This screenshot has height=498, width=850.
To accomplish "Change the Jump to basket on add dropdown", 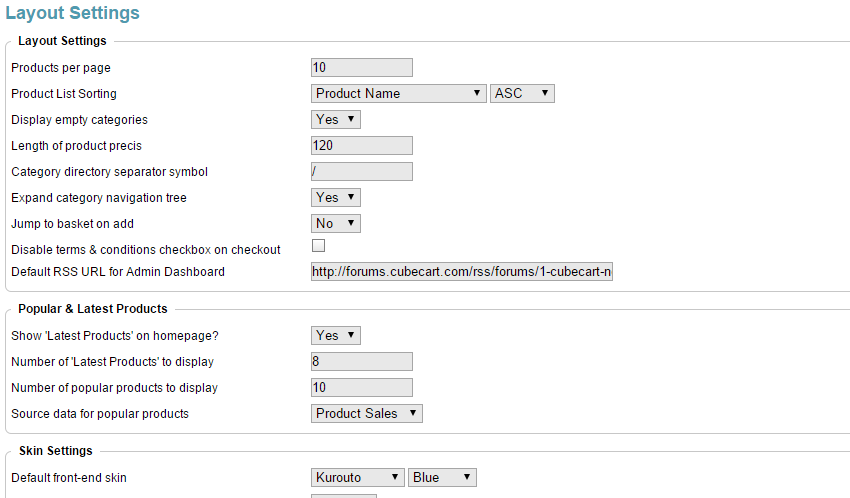I will (335, 223).
